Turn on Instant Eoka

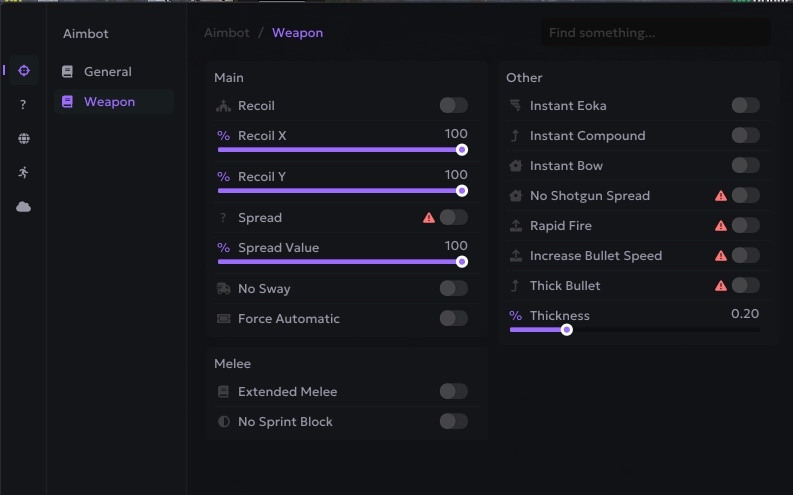(x=745, y=105)
